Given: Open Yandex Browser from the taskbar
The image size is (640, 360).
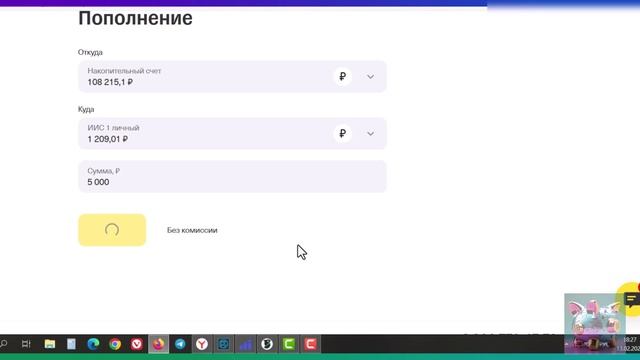Looking at the screenshot, I should (202, 344).
